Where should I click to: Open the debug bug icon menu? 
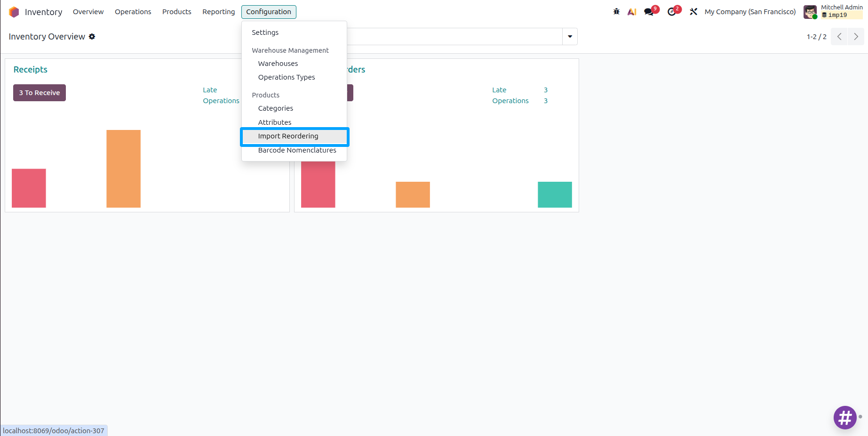[x=616, y=12]
